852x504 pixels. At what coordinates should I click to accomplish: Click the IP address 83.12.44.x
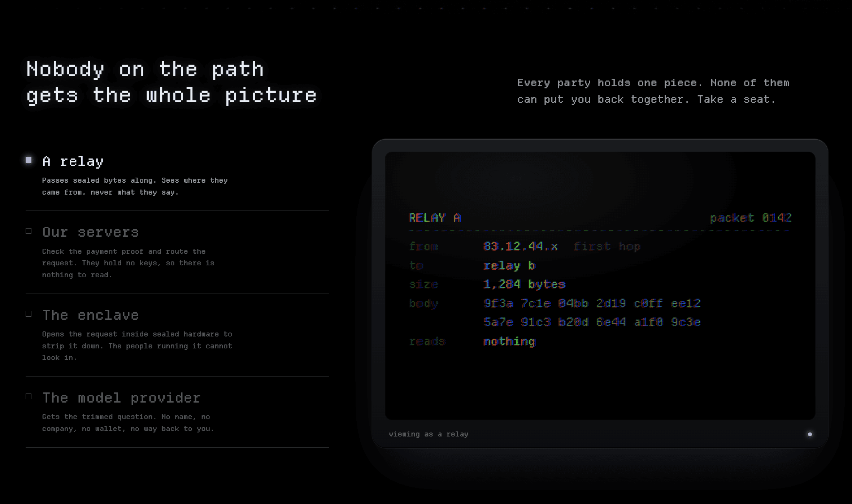(521, 247)
